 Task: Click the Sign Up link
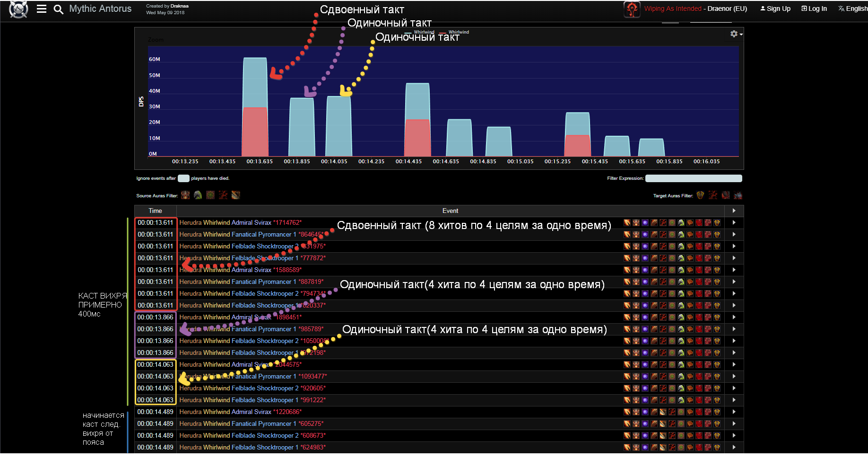tap(775, 9)
